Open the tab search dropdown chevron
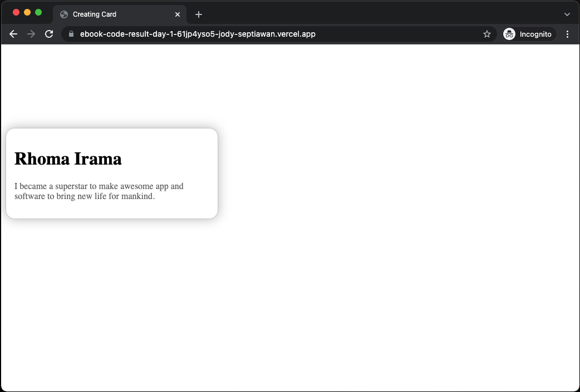Viewport: 580px width, 392px height. click(567, 14)
